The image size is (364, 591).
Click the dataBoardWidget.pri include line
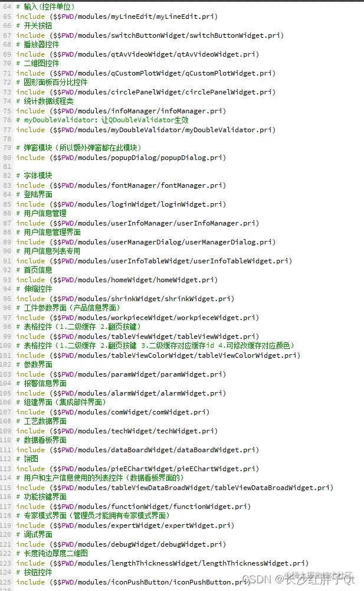click(137, 450)
